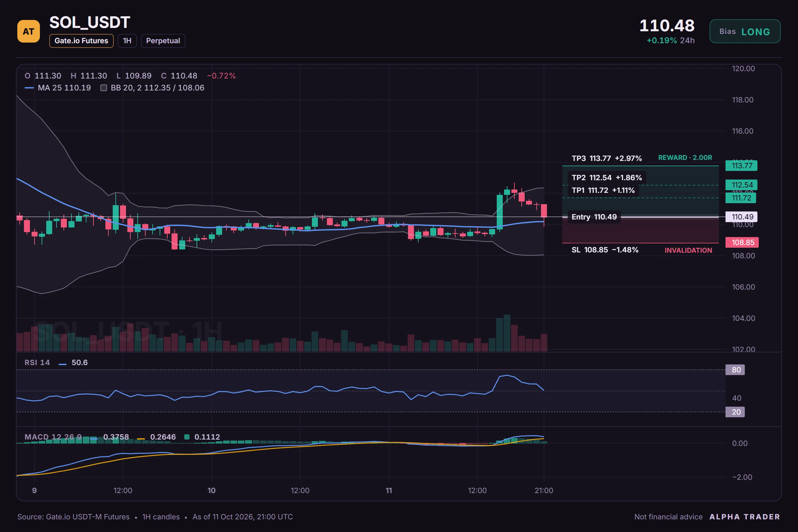The width and height of the screenshot is (798, 532).
Task: Click the Bias LONG badge
Action: point(745,31)
